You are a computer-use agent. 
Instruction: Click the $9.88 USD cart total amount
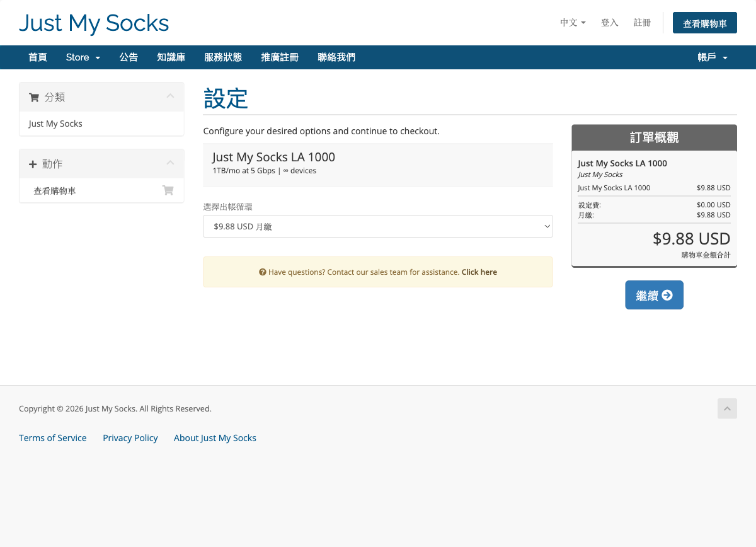click(691, 239)
